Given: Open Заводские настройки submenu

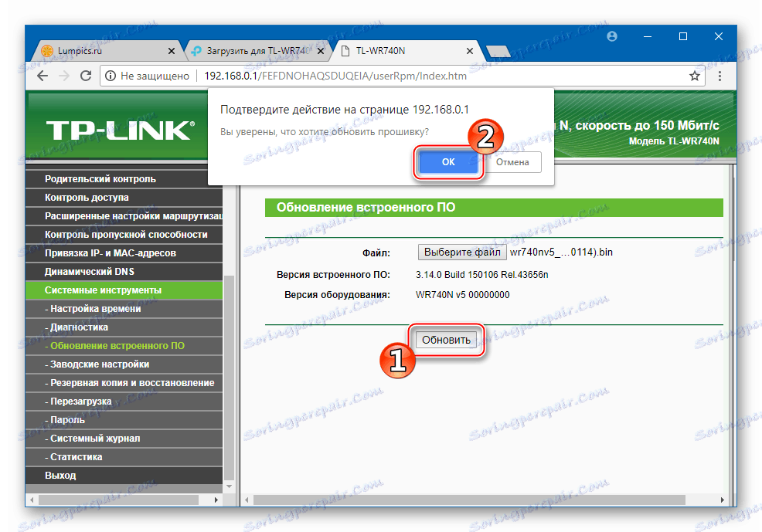Looking at the screenshot, I should point(124,364).
